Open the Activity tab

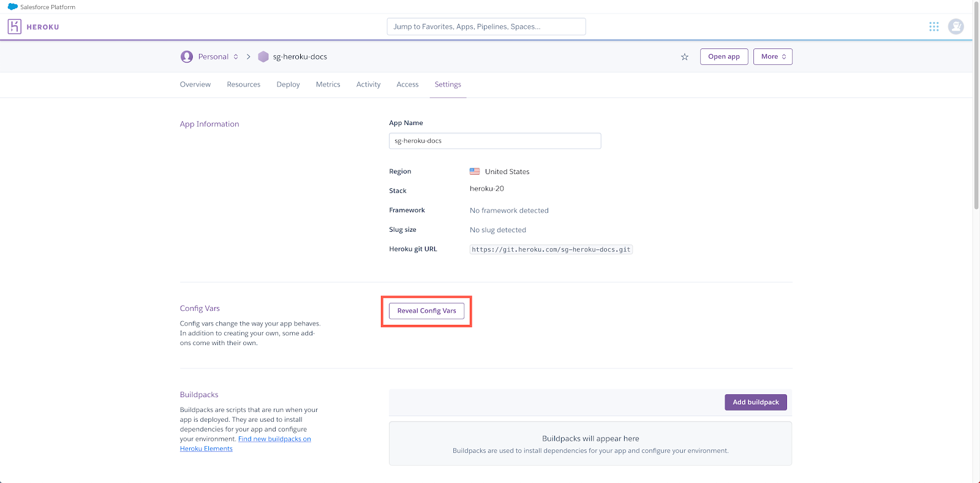(x=369, y=85)
